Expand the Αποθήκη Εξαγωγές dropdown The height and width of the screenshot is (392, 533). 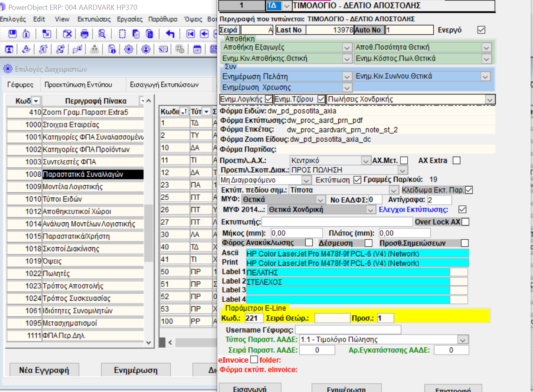click(347, 48)
